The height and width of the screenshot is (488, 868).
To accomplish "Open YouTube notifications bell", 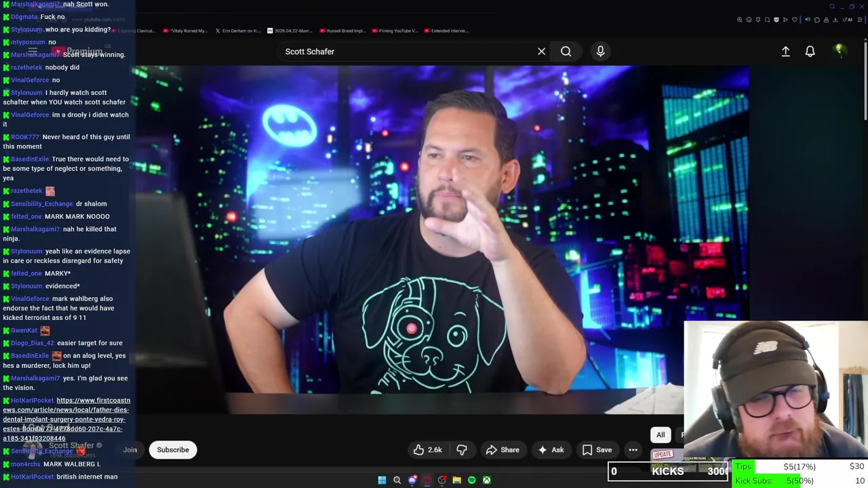I will point(810,52).
